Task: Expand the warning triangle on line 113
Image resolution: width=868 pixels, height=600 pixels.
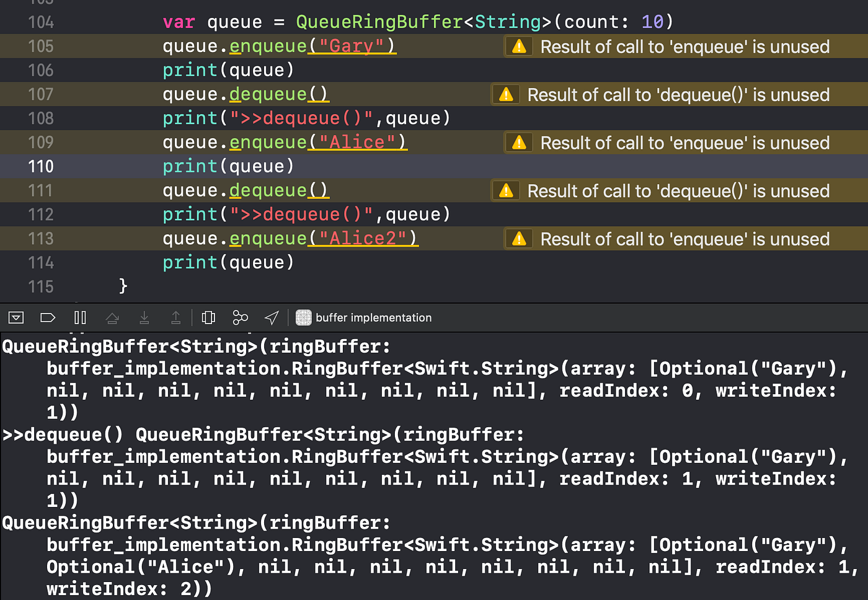Action: coord(519,238)
